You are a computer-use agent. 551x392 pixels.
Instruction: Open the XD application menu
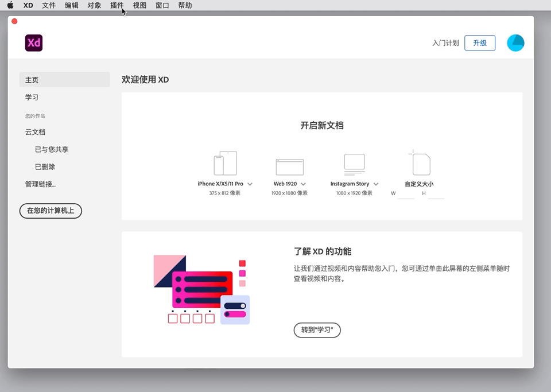[x=28, y=5]
